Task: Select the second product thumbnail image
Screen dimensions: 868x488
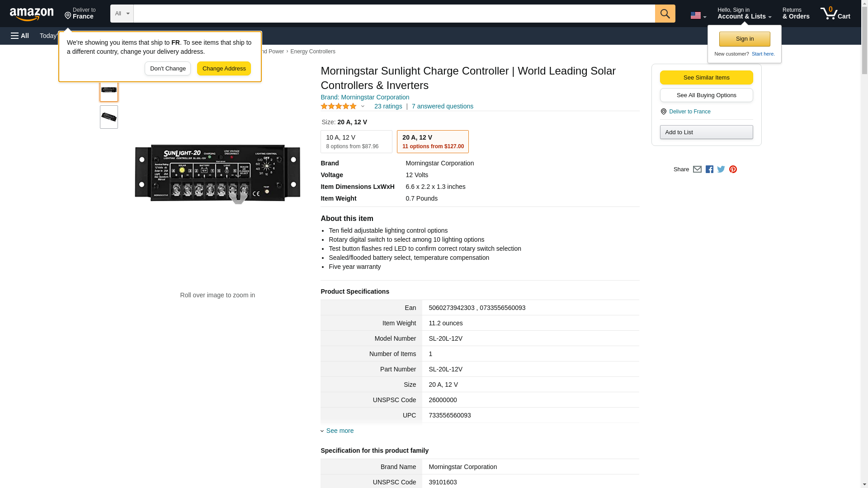Action: [x=109, y=117]
